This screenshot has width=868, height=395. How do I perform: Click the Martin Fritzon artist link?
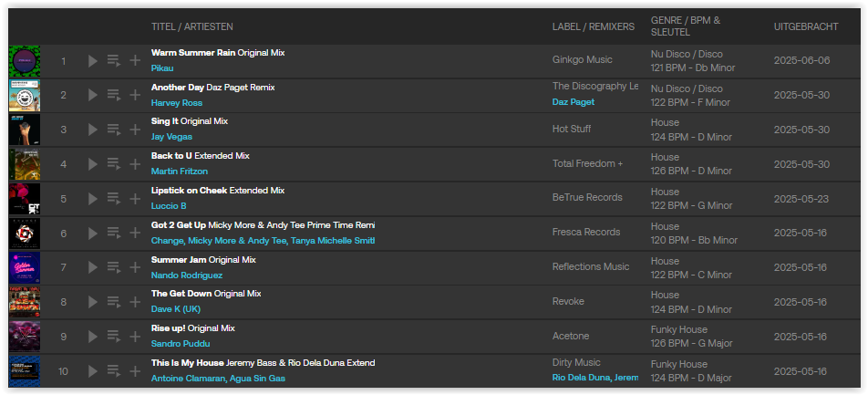tap(180, 172)
